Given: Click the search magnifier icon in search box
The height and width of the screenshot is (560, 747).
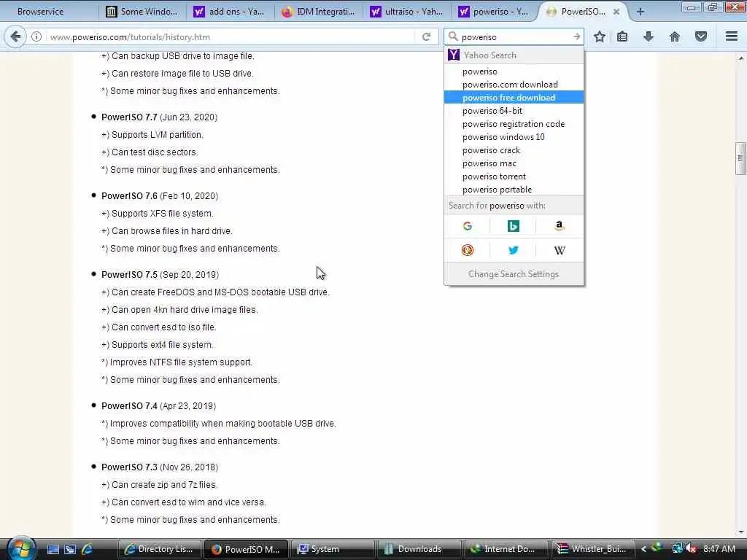Looking at the screenshot, I should coord(453,36).
